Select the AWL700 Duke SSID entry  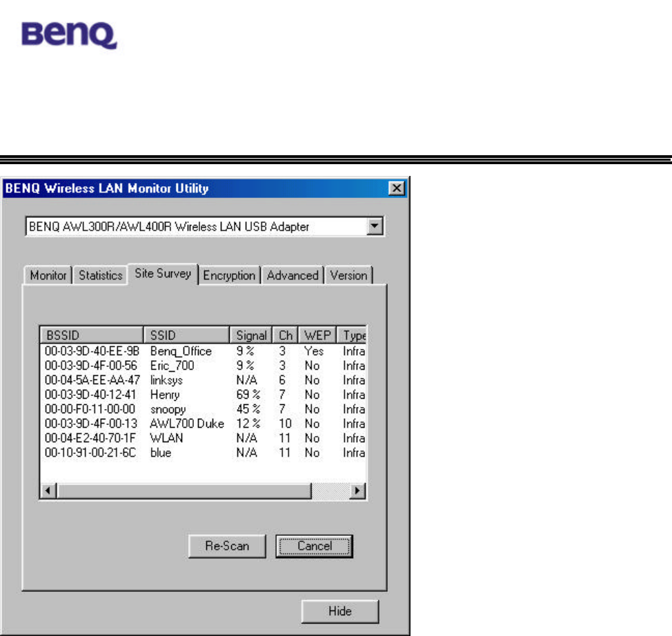point(187,424)
